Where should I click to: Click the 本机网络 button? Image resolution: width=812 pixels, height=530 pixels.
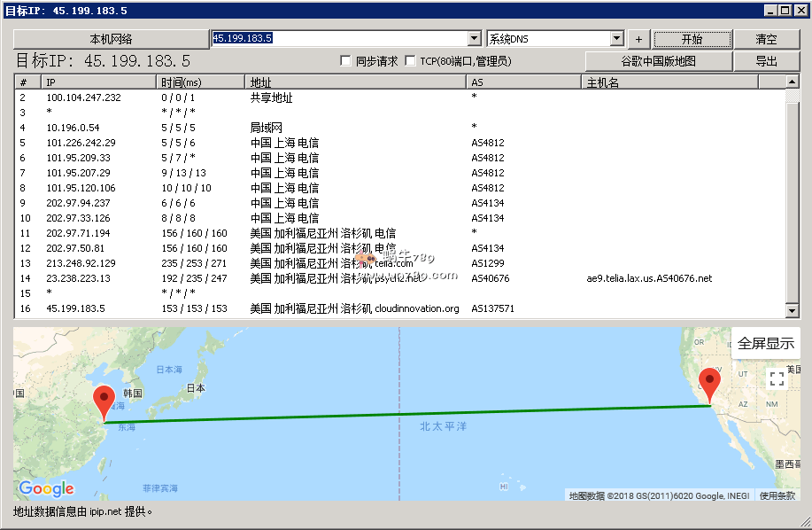(110, 39)
